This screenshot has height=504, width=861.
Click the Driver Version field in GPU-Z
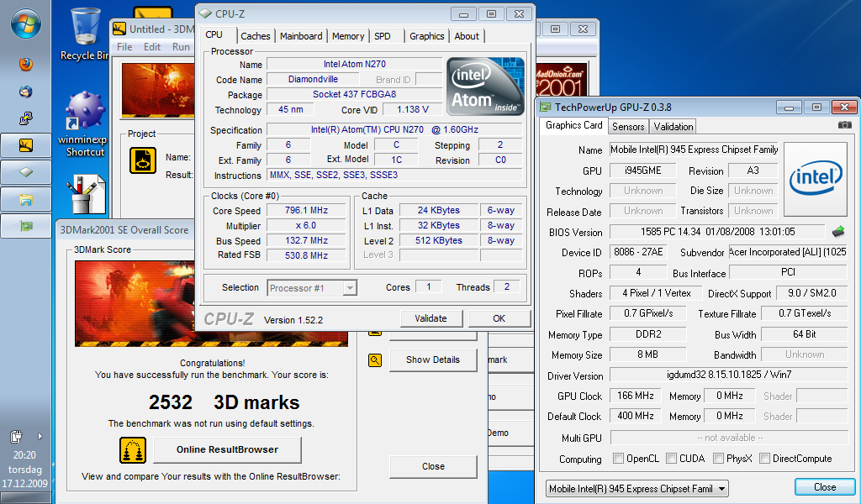click(x=729, y=375)
